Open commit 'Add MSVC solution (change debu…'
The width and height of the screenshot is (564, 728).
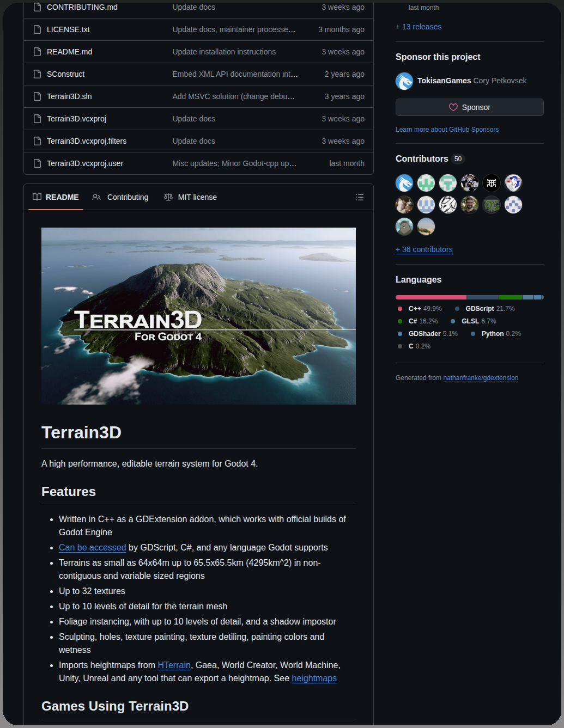[233, 96]
